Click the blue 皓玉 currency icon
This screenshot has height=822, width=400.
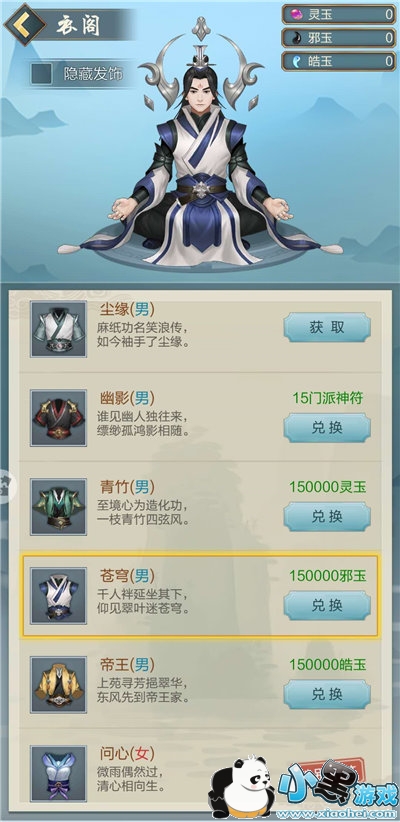click(297, 61)
